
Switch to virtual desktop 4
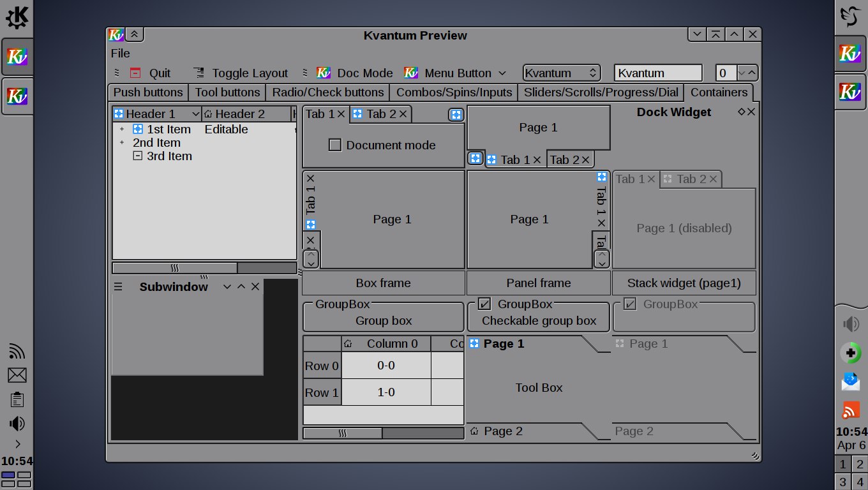click(860, 482)
